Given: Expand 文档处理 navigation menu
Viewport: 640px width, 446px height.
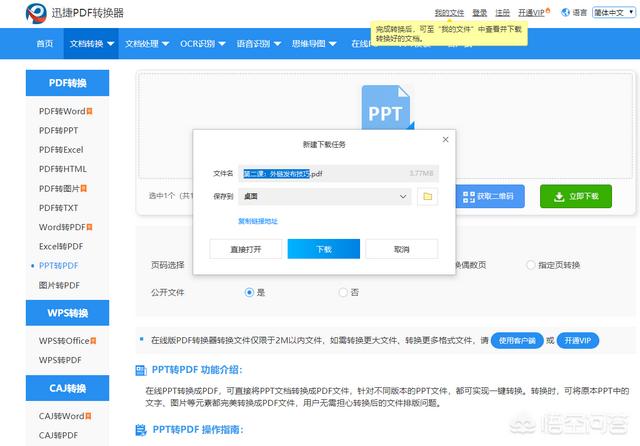Looking at the screenshot, I should pyautogui.click(x=147, y=44).
